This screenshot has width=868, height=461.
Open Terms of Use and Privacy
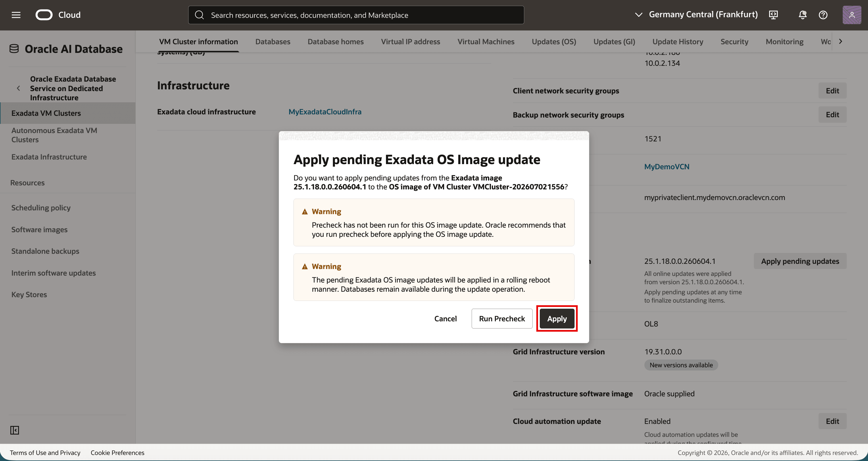point(45,453)
